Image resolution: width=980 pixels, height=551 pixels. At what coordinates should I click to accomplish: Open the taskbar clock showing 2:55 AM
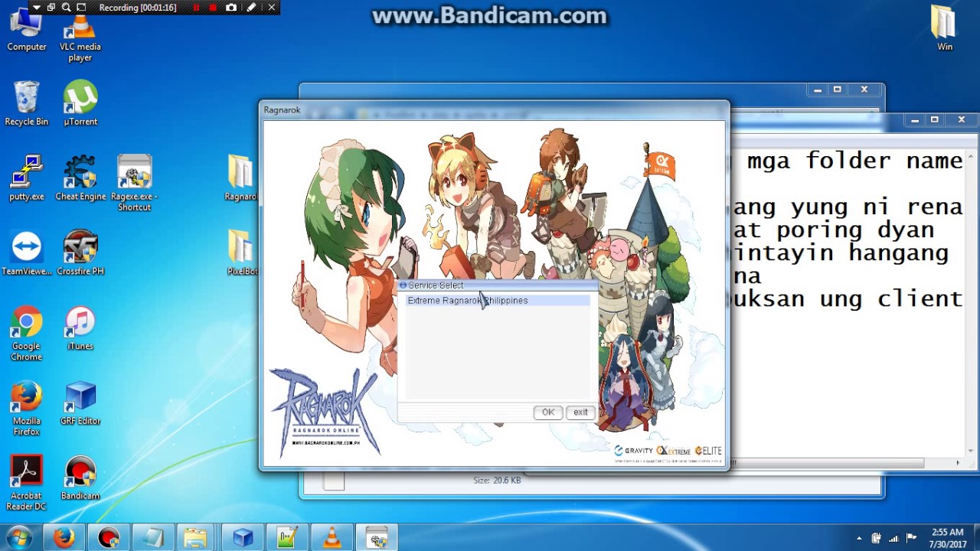(947, 538)
